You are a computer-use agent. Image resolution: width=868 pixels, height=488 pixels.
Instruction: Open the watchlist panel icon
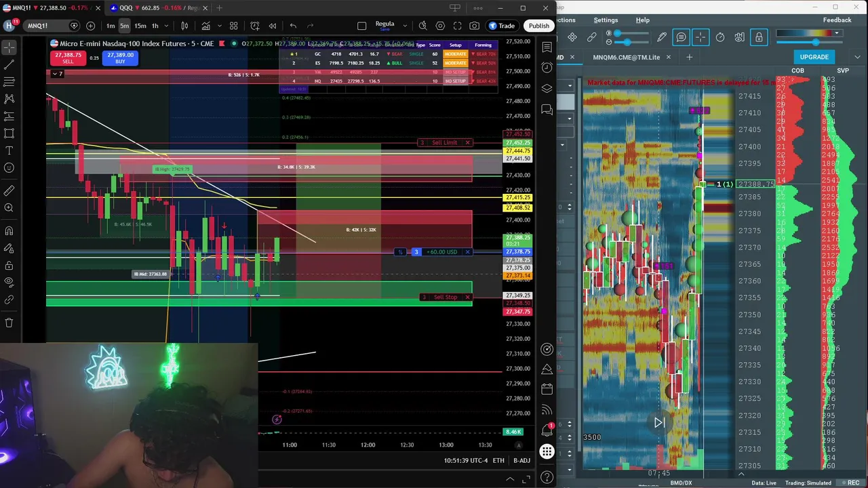coord(547,47)
